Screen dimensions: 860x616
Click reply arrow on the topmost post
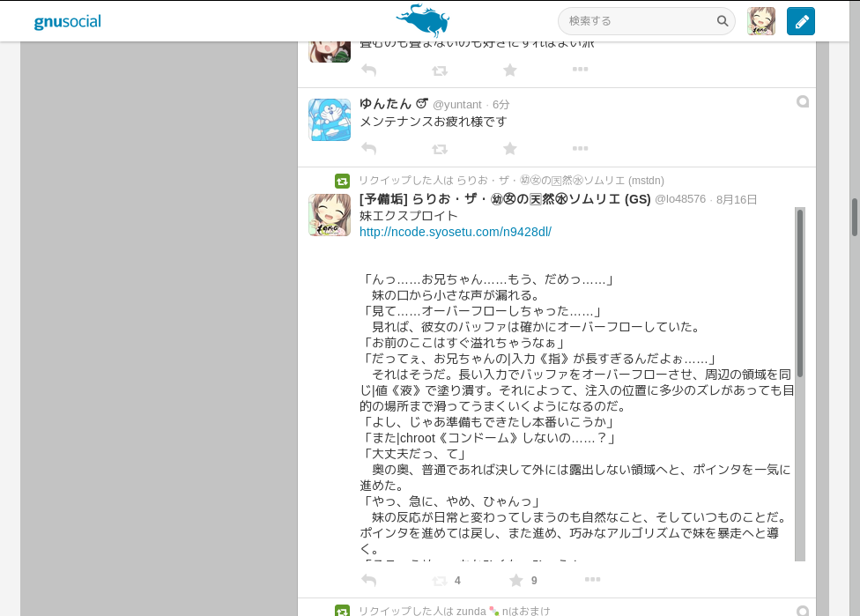pyautogui.click(x=368, y=71)
